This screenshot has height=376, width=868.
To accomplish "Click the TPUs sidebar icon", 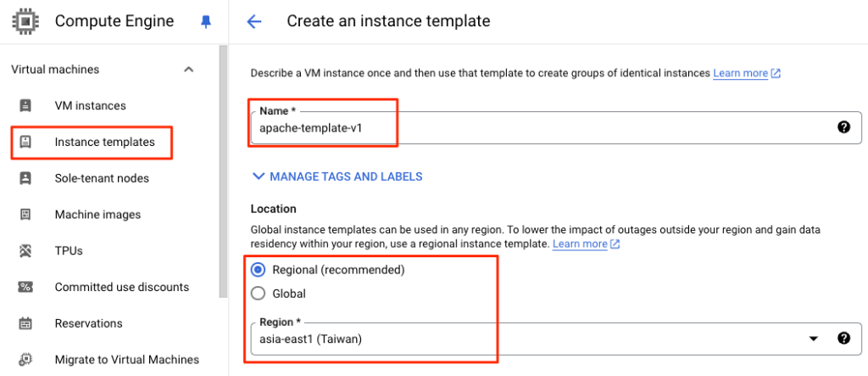I will tap(25, 250).
